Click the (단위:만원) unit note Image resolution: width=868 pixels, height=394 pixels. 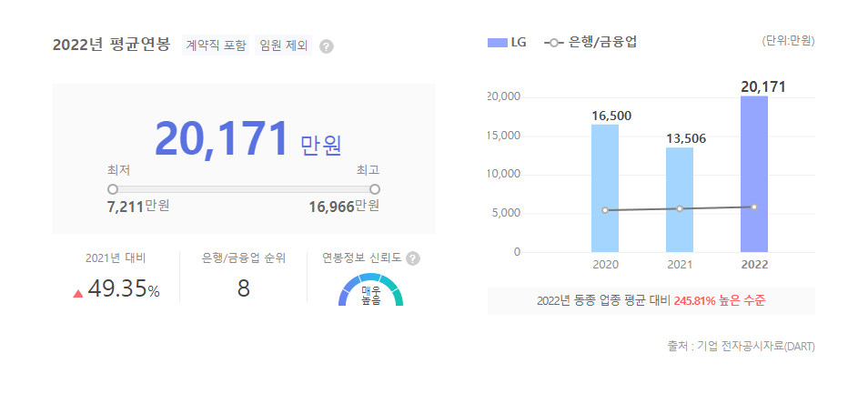tap(788, 41)
